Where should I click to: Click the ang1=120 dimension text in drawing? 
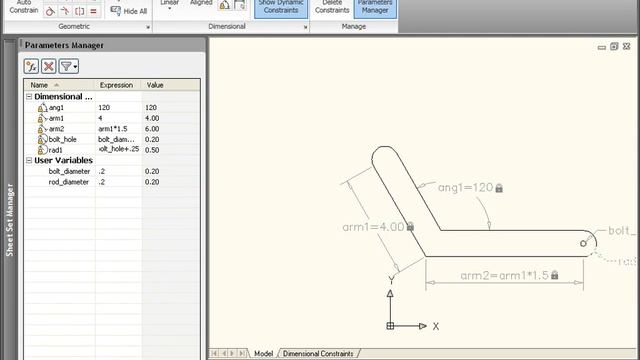pos(466,188)
